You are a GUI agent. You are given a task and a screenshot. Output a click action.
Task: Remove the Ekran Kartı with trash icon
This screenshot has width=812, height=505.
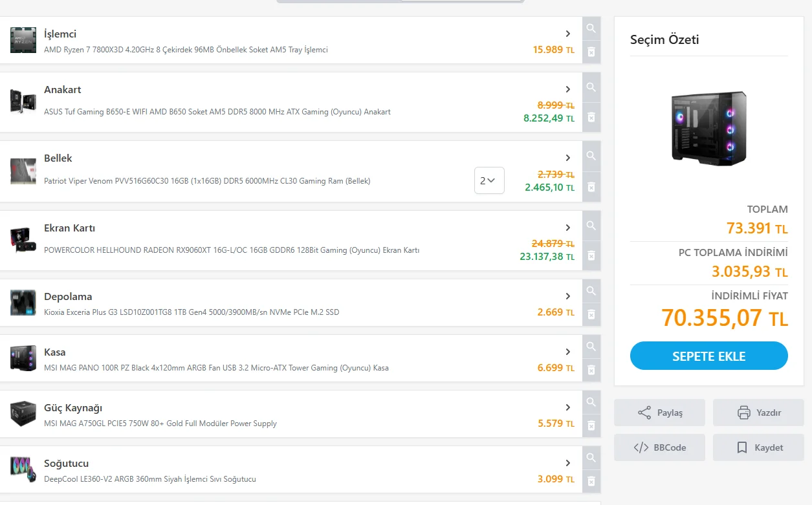click(591, 255)
